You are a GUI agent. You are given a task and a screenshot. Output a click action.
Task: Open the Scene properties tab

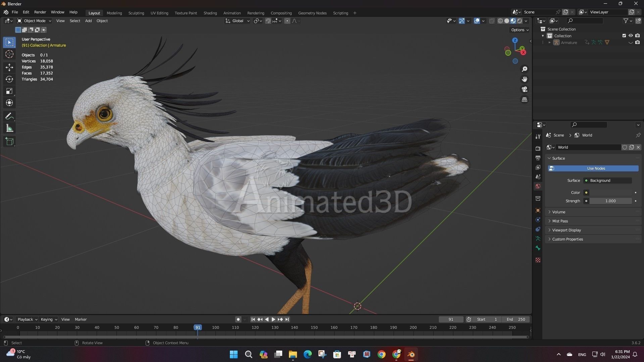(x=538, y=176)
